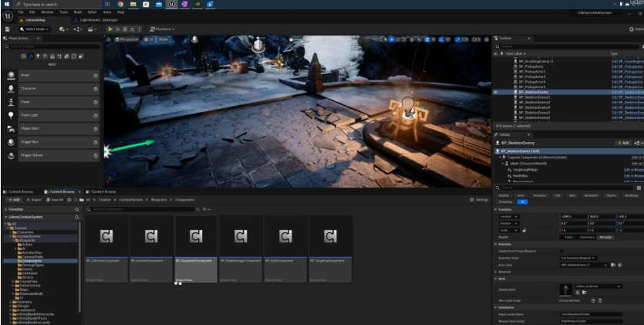Collapse the UdemyCombatSystem section in Content Browser
The image size is (644, 325).
5,217
